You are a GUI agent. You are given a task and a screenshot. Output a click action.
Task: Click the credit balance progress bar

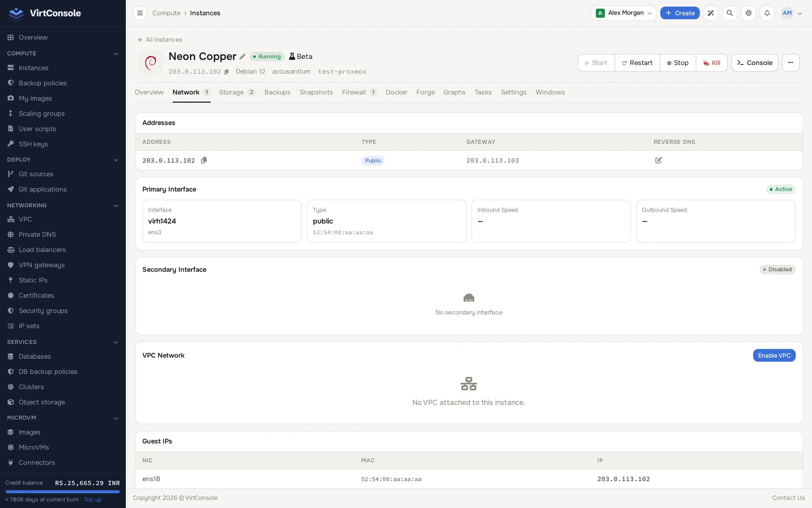[63, 492]
